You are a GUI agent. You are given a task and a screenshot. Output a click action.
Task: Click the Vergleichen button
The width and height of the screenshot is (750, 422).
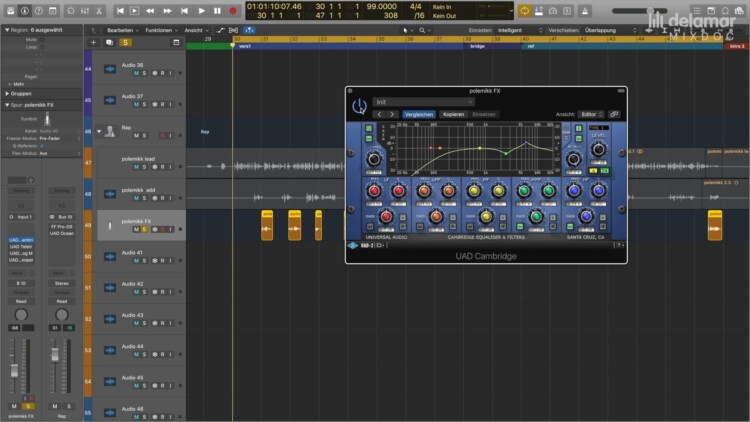pyautogui.click(x=419, y=114)
